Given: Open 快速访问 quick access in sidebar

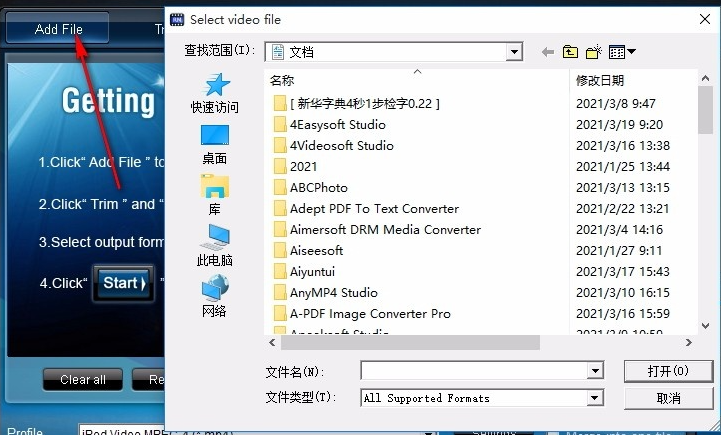Looking at the screenshot, I should click(215, 93).
